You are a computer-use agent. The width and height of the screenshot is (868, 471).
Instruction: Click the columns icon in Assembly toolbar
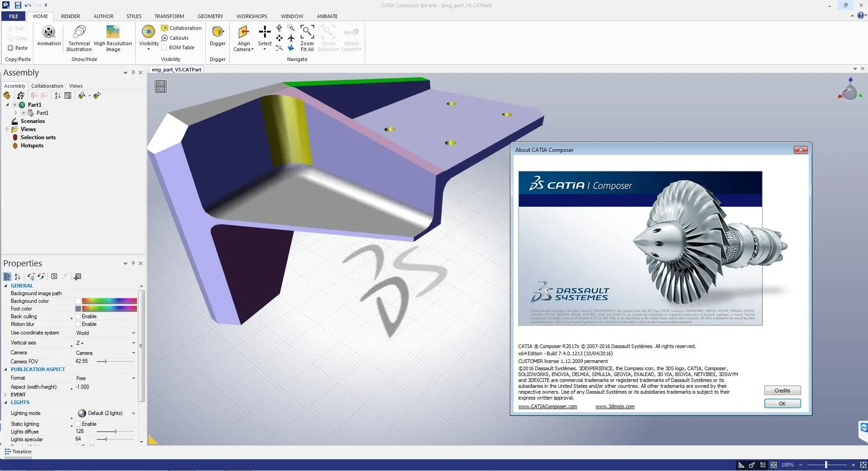pos(68,95)
